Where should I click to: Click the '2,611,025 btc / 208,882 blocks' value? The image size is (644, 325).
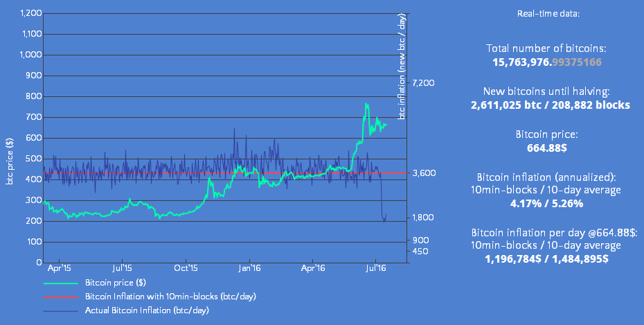click(551, 105)
